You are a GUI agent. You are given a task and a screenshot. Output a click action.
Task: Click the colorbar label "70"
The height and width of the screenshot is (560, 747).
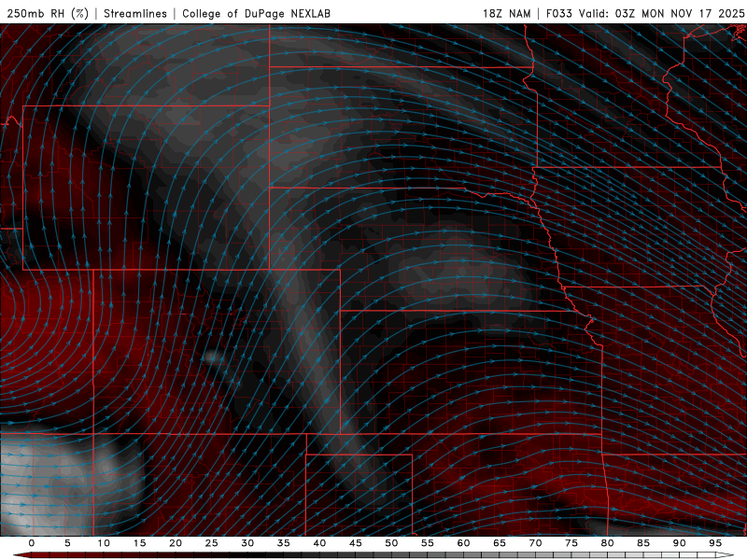535,543
